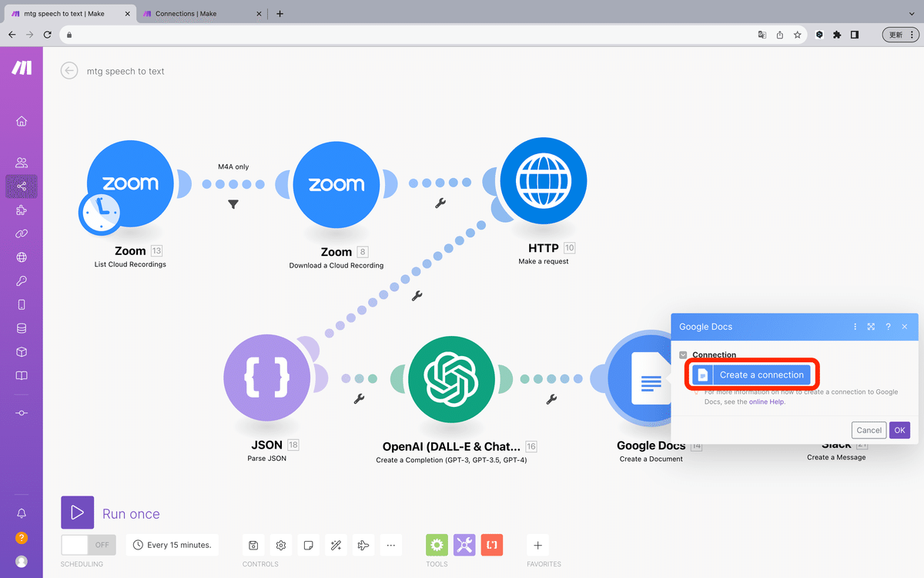
Task: Open a new browser tab
Action: coord(280,13)
